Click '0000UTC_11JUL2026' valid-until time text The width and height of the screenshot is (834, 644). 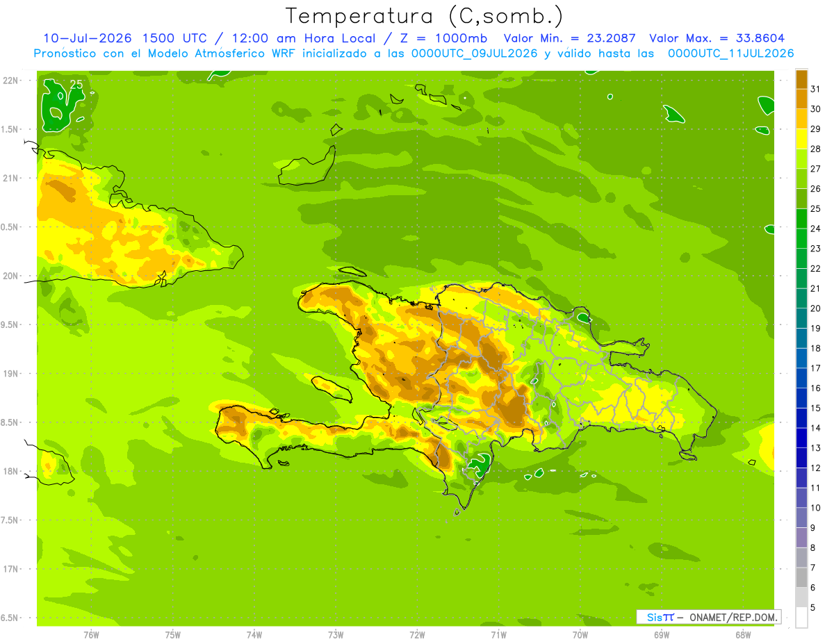[x=730, y=53]
